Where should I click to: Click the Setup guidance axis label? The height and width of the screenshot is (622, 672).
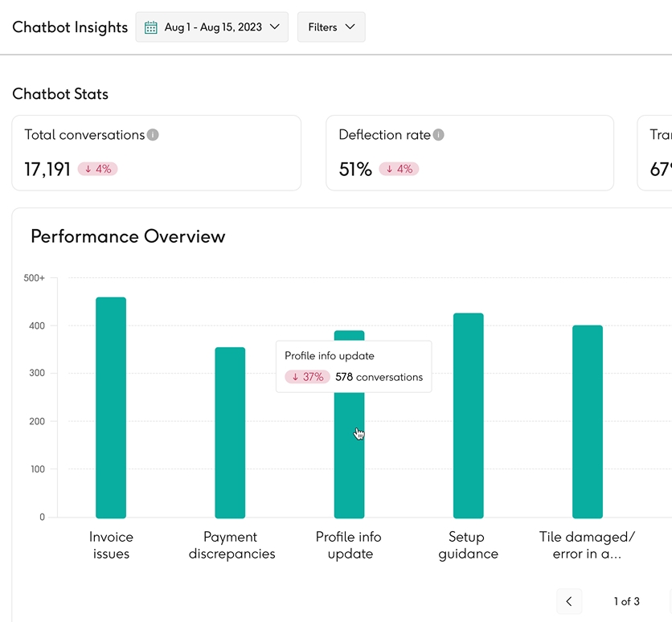click(x=469, y=545)
